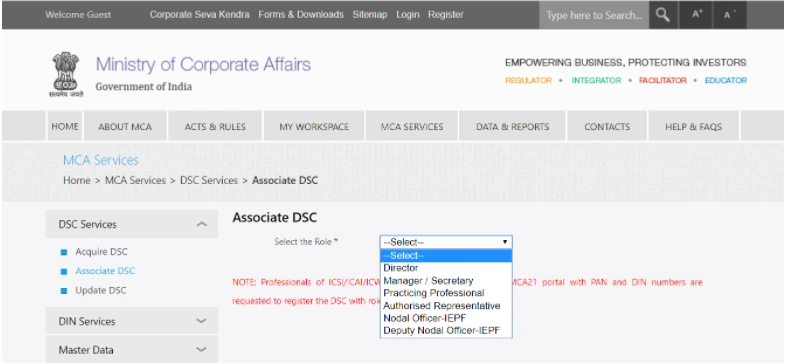
Task: Click the EDUCATOR tagline word
Action: [x=726, y=80]
